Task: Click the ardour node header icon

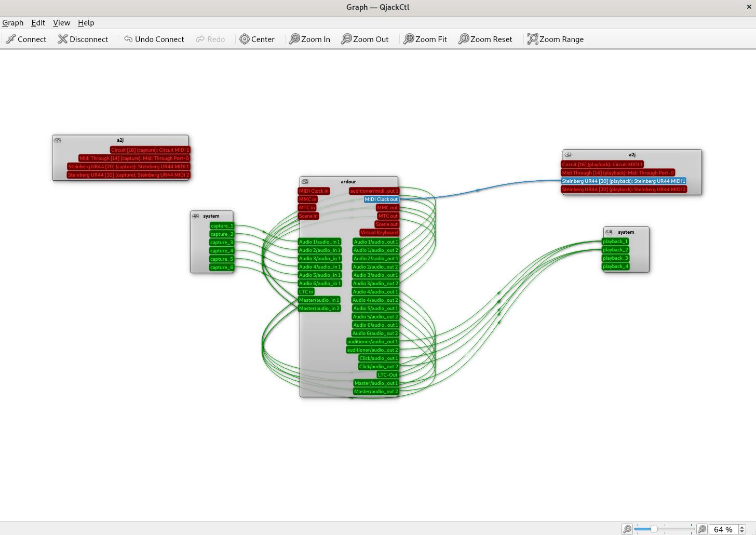Action: click(305, 181)
